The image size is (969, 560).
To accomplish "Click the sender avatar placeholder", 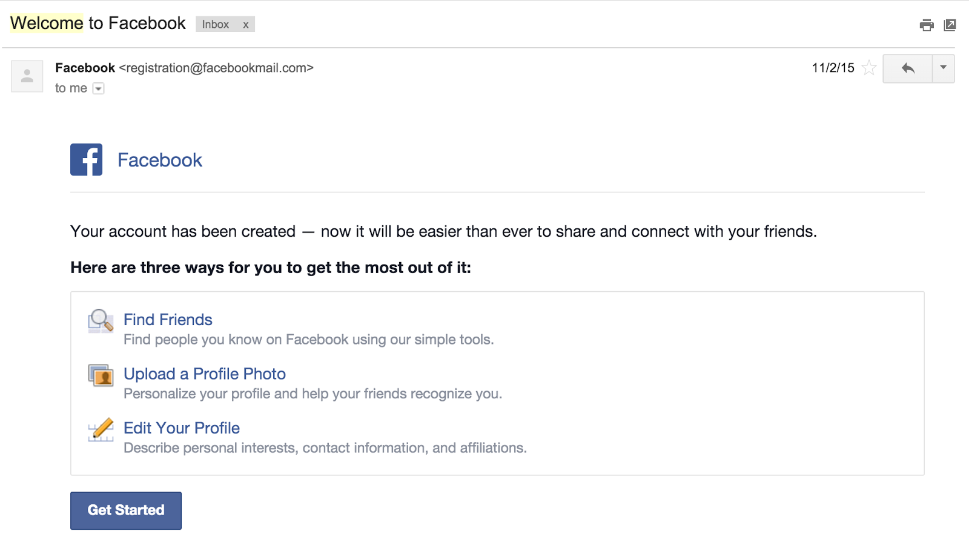I will point(27,76).
